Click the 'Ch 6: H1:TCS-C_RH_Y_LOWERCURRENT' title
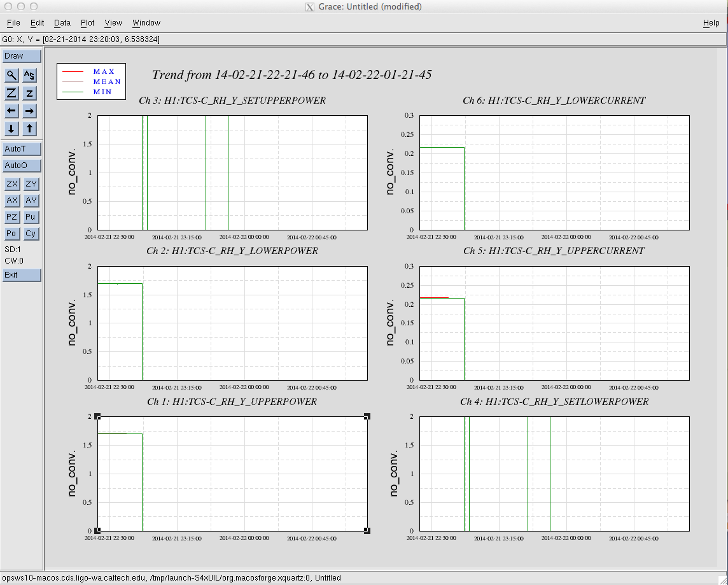 click(554, 101)
